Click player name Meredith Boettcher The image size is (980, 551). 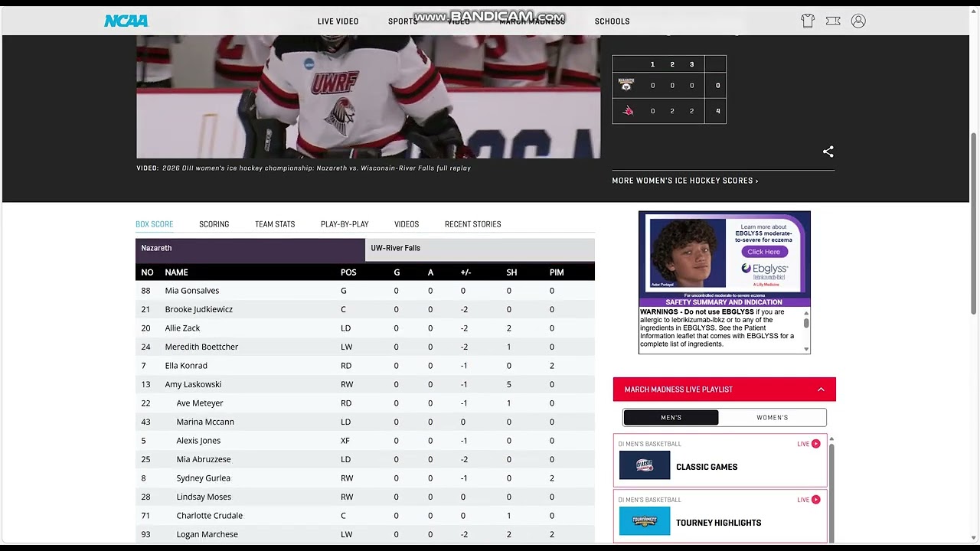pyautogui.click(x=201, y=347)
